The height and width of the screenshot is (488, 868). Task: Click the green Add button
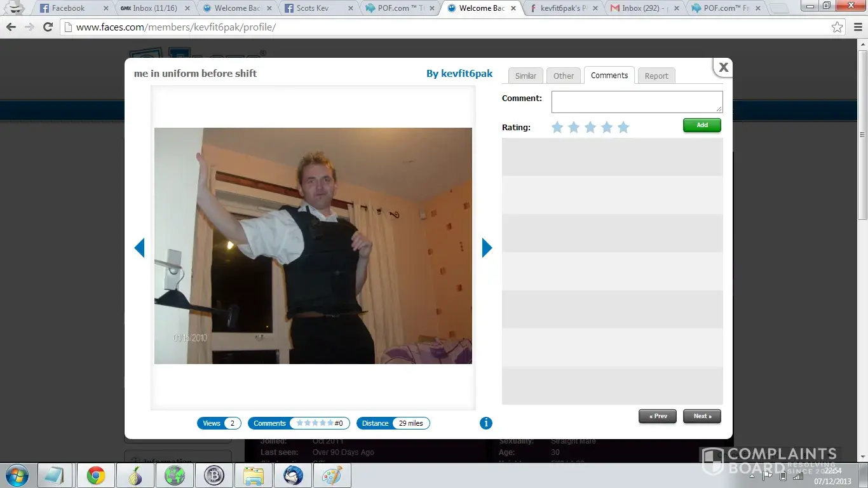click(702, 125)
